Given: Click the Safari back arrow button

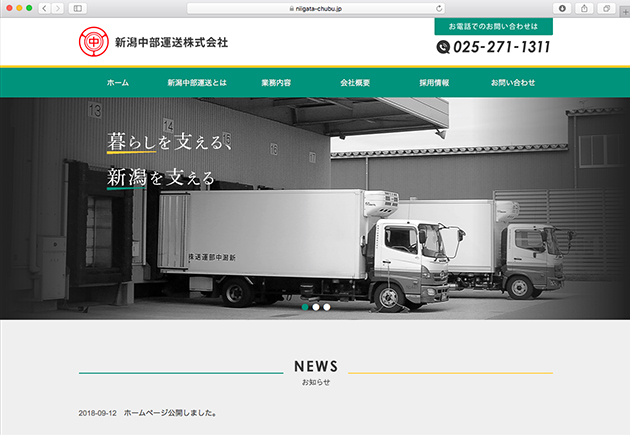Looking at the screenshot, I should click(44, 8).
